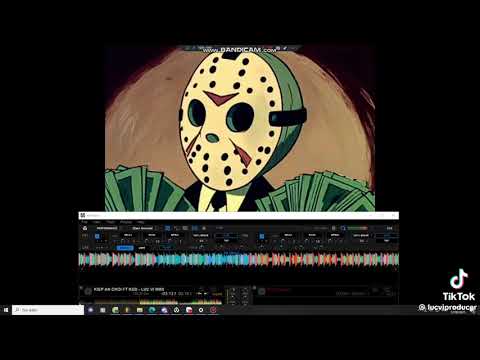Open the File menu in rekordbox
480x360 pixels.
click(x=84, y=222)
